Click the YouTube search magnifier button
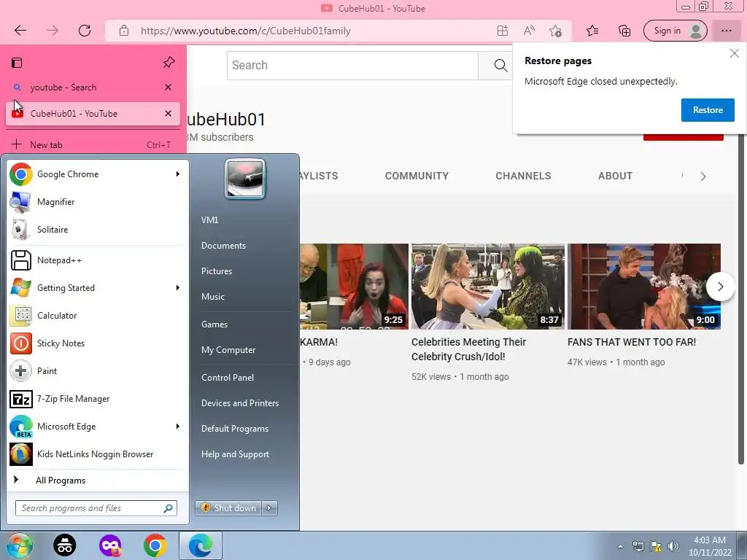Image resolution: width=747 pixels, height=560 pixels. (500, 65)
